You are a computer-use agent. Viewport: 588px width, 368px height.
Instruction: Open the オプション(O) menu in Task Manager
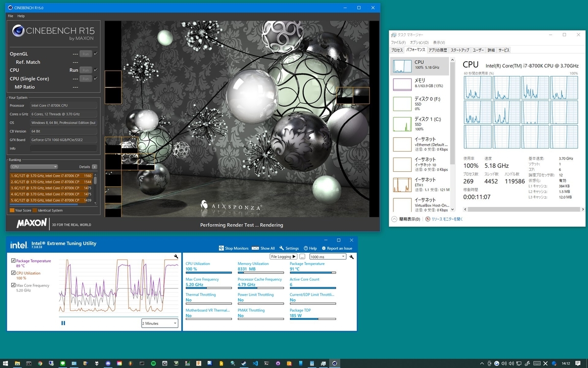pos(419,43)
